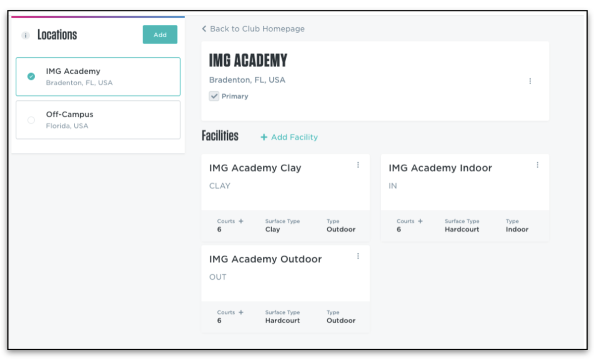Click the IN facility code text
This screenshot has height=364, width=598.
pyautogui.click(x=393, y=186)
